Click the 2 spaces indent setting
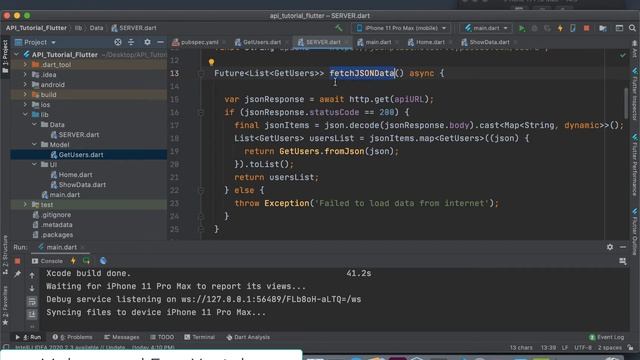640x360 pixels. tap(610, 348)
